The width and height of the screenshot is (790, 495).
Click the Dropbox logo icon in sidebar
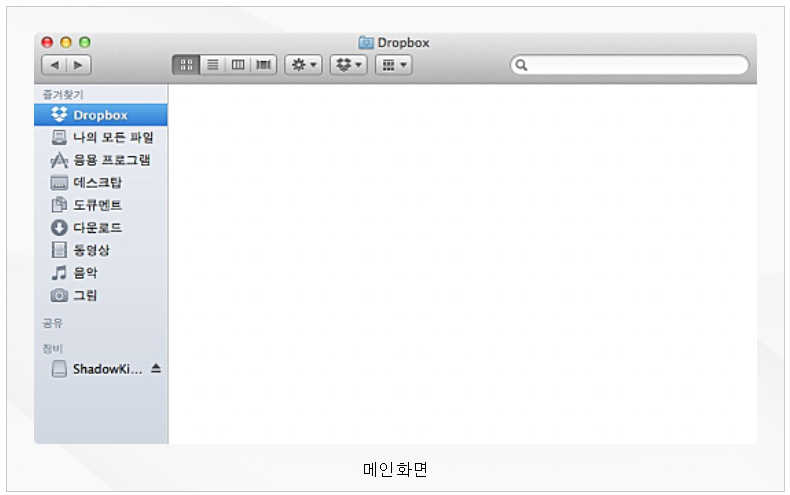59,115
